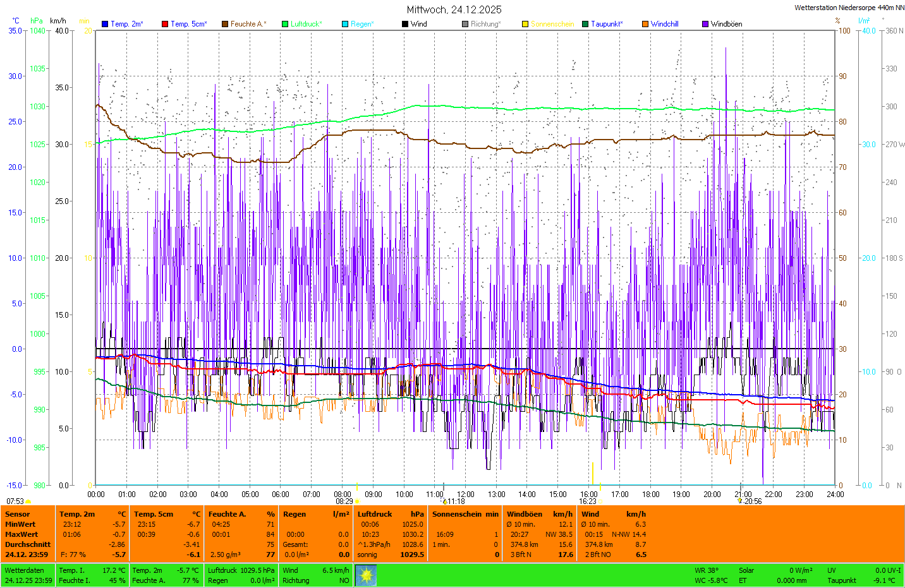Click the 11:18 marker below the time axis

point(452,501)
